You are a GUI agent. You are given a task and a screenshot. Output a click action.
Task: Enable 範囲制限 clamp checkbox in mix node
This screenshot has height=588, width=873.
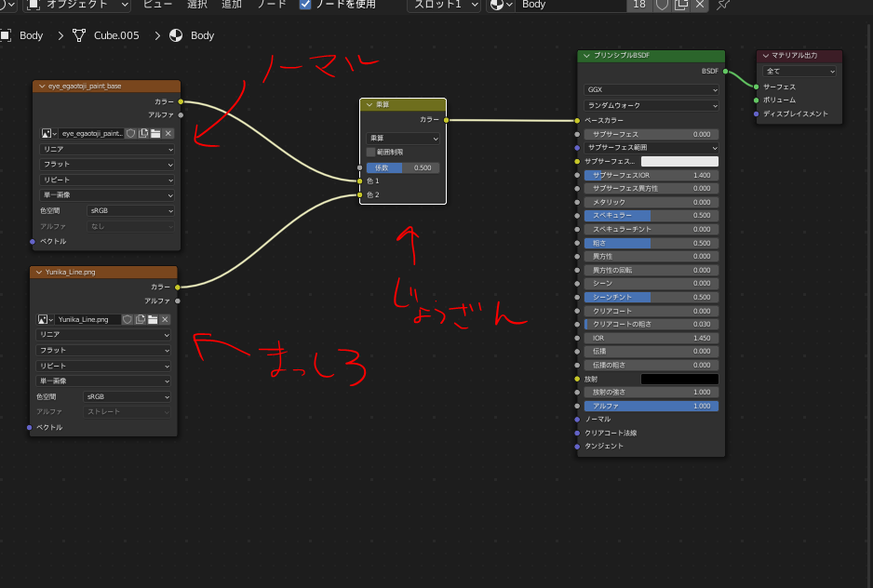pos(371,152)
